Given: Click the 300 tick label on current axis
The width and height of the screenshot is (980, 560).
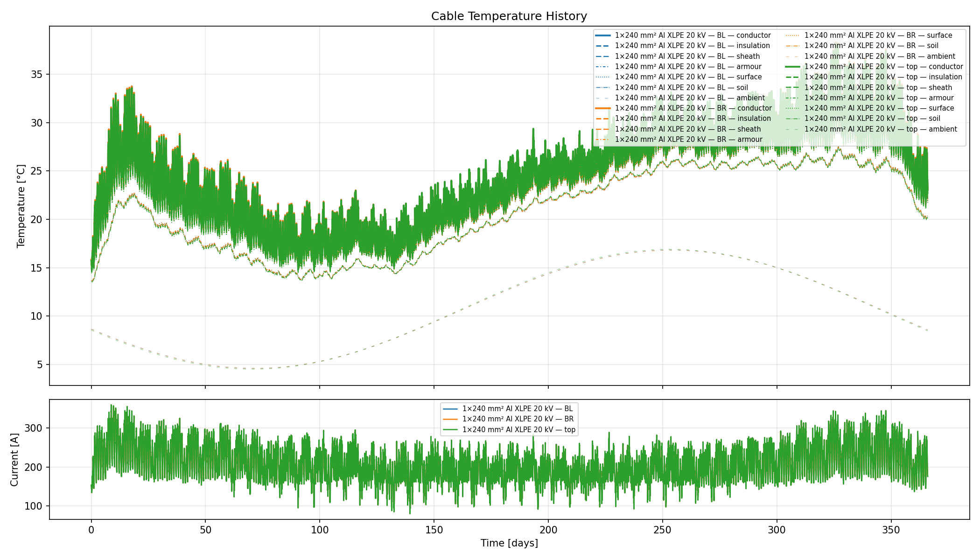Looking at the screenshot, I should 34,428.
